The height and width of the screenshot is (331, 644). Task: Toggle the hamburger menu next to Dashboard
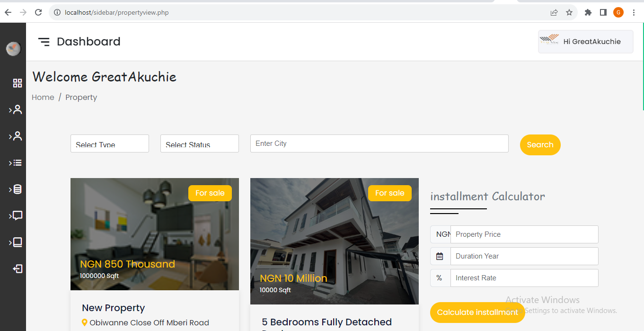tap(44, 42)
